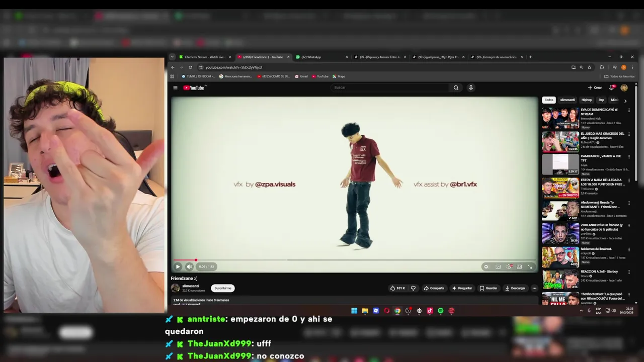The height and width of the screenshot is (362, 644).
Task: Open more actions ellipsis under video
Action: point(534,288)
